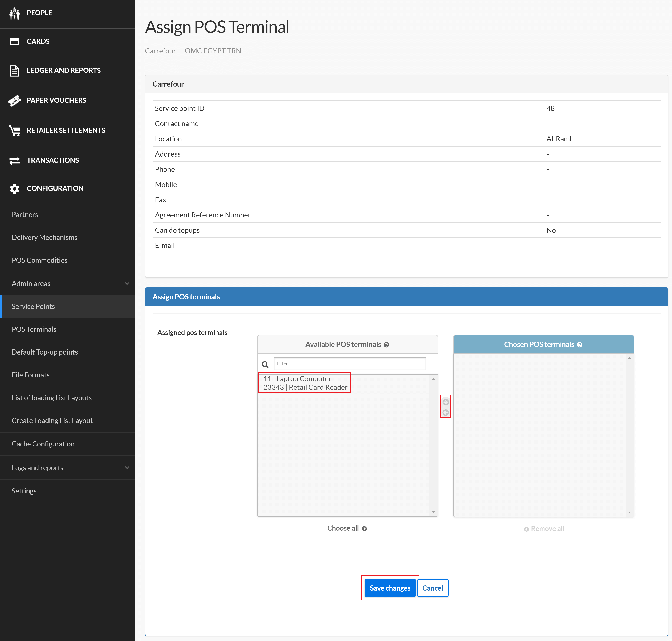Click the Cancel button
672x641 pixels.
(432, 588)
